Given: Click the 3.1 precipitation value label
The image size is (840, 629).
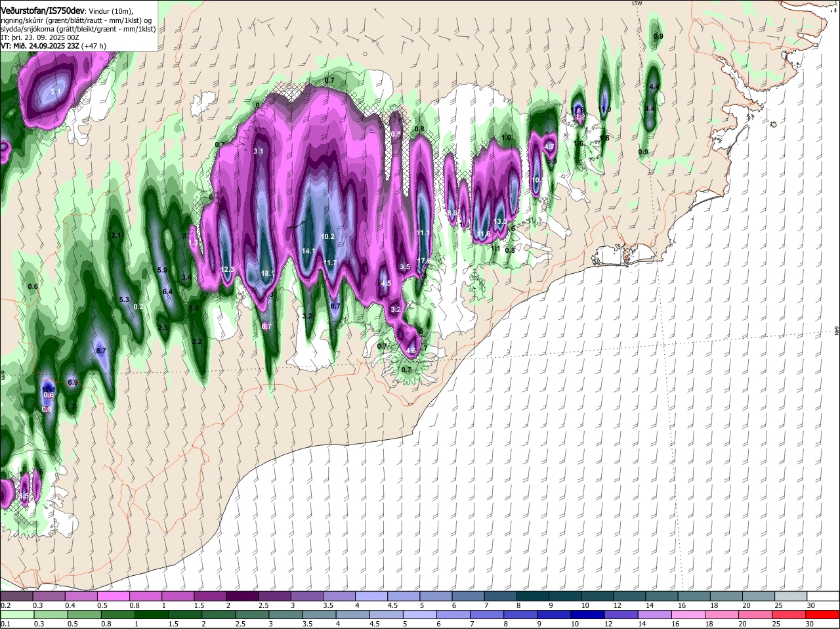Looking at the screenshot, I should click(258, 151).
